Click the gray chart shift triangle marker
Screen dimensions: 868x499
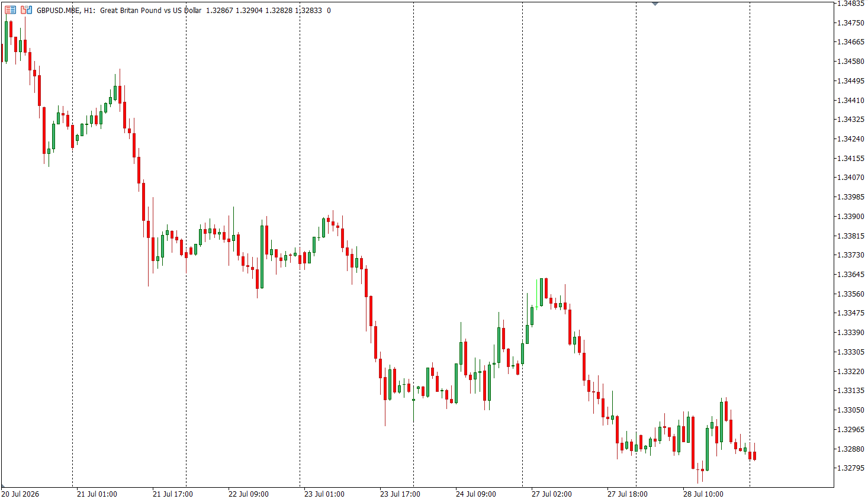(655, 4)
